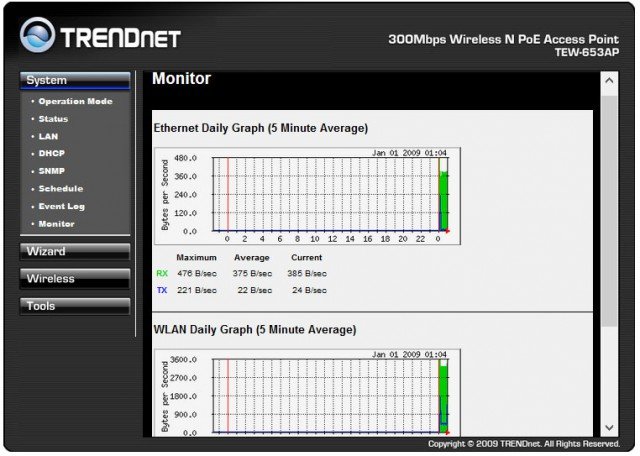The image size is (640, 456).
Task: Open DHCP settings
Action: [x=52, y=154]
